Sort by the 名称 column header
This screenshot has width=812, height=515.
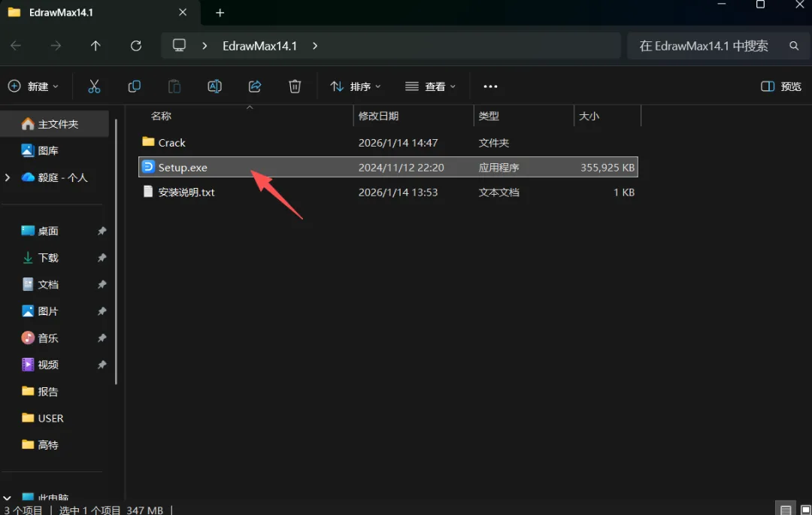[161, 116]
